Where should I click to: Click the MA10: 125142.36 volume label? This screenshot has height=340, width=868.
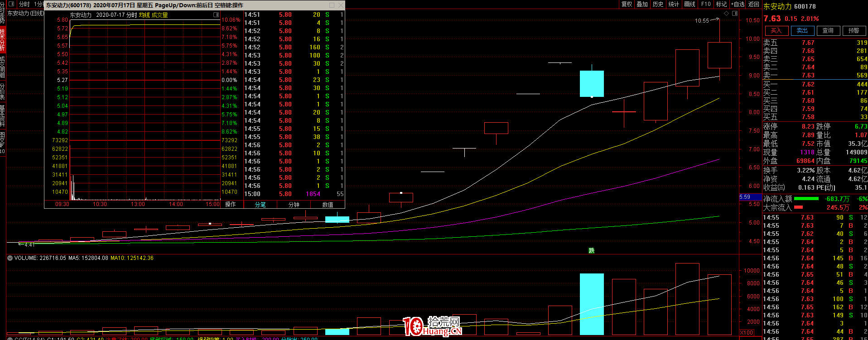(132, 258)
